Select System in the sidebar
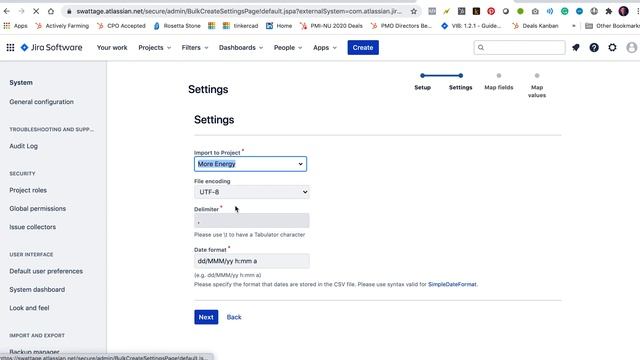 [21, 82]
